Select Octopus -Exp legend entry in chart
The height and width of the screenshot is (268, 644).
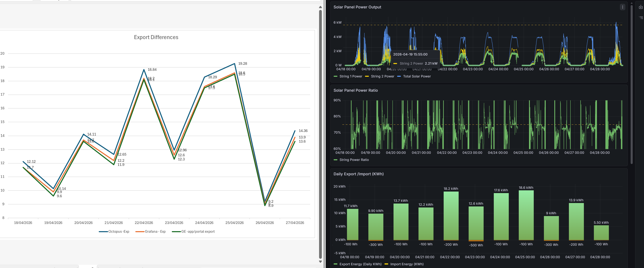pyautogui.click(x=114, y=232)
